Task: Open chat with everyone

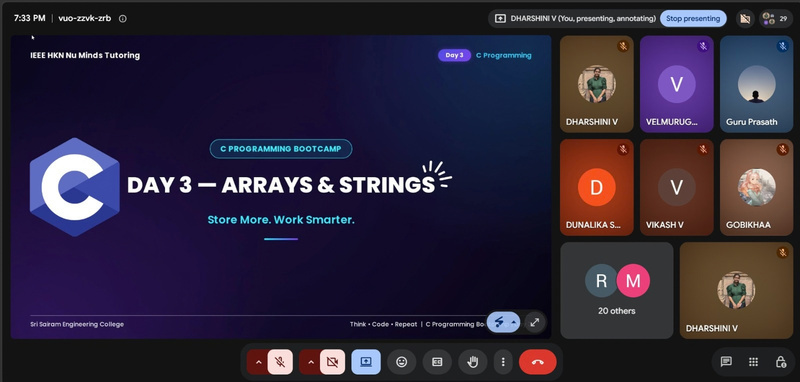Action: (726, 362)
